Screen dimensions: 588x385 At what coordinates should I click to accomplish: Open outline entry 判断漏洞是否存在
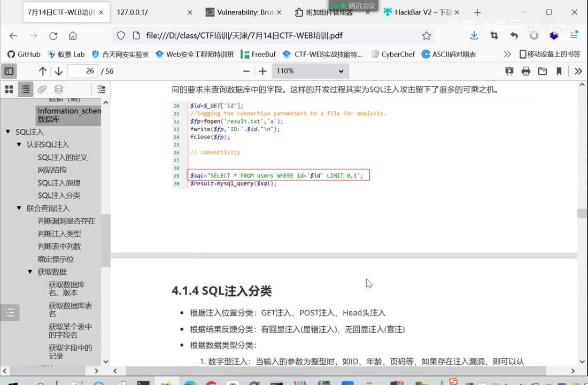[x=66, y=221]
